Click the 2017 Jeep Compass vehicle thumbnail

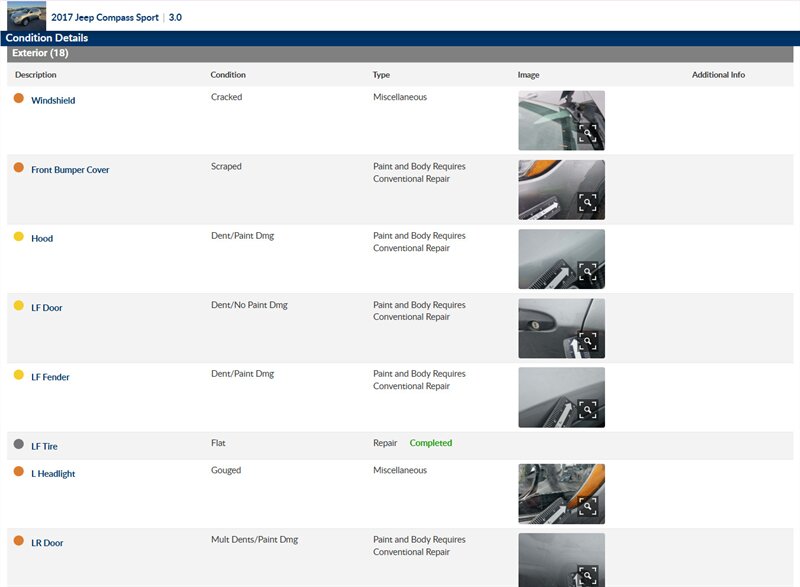(x=26, y=16)
